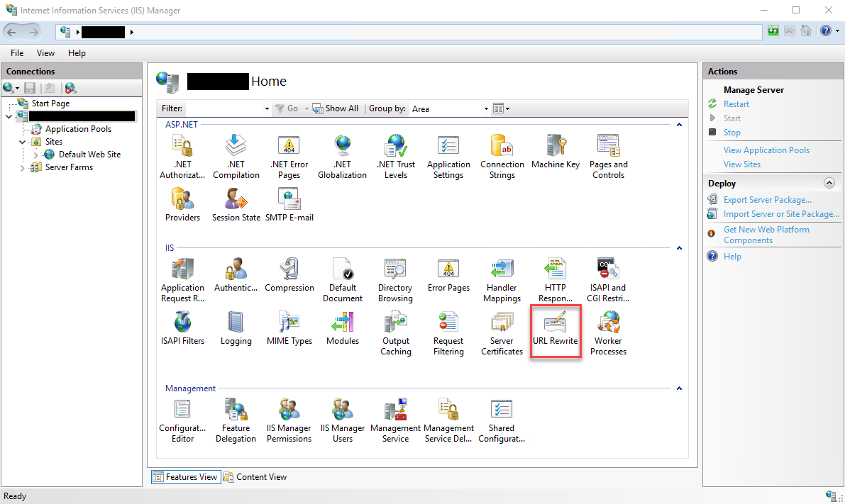The image size is (845, 504).
Task: Open Application Request Routing icon
Action: [182, 280]
